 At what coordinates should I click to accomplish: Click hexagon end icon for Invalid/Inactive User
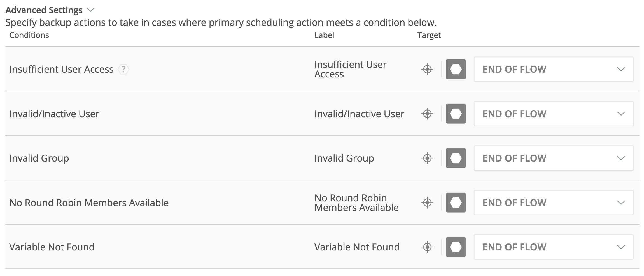pos(456,114)
